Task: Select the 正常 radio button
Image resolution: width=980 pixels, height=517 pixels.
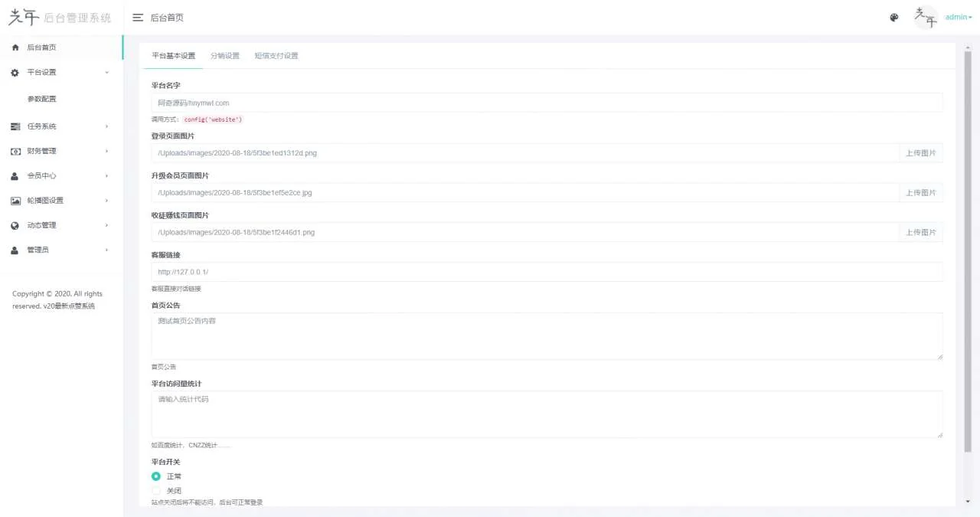Action: (156, 476)
